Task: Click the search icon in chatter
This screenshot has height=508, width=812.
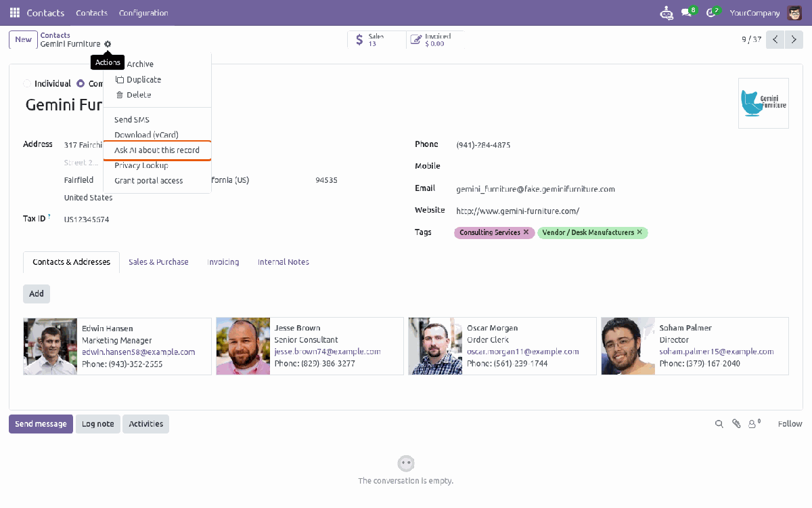Action: coord(719,424)
